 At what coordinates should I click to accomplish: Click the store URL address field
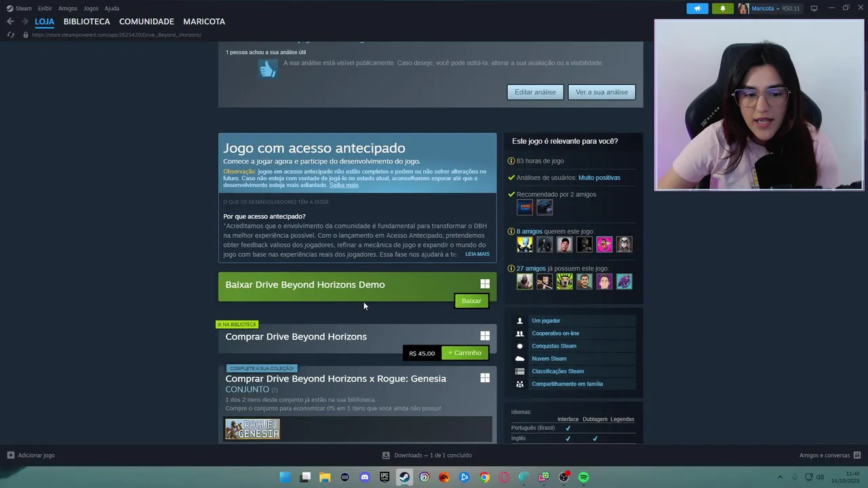117,35
